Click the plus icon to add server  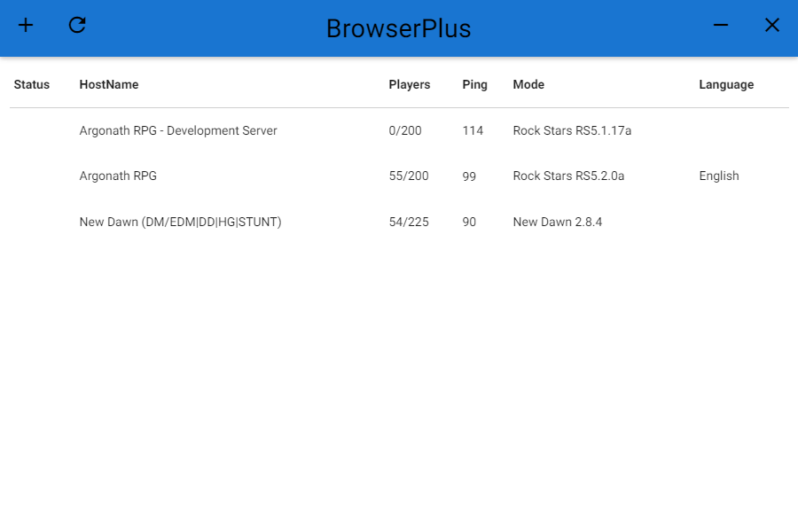coord(26,25)
